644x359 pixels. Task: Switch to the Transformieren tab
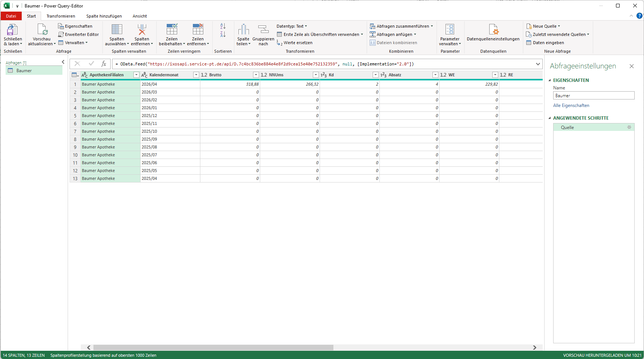coord(61,16)
